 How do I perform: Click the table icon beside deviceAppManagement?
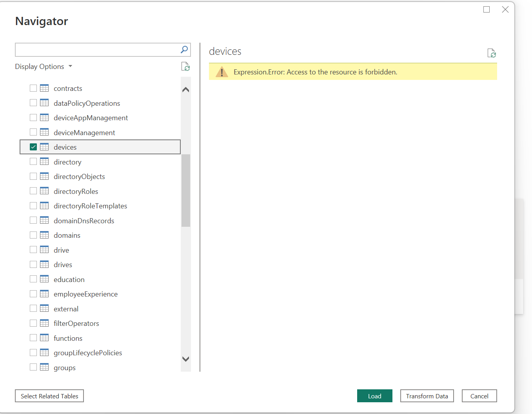44,118
